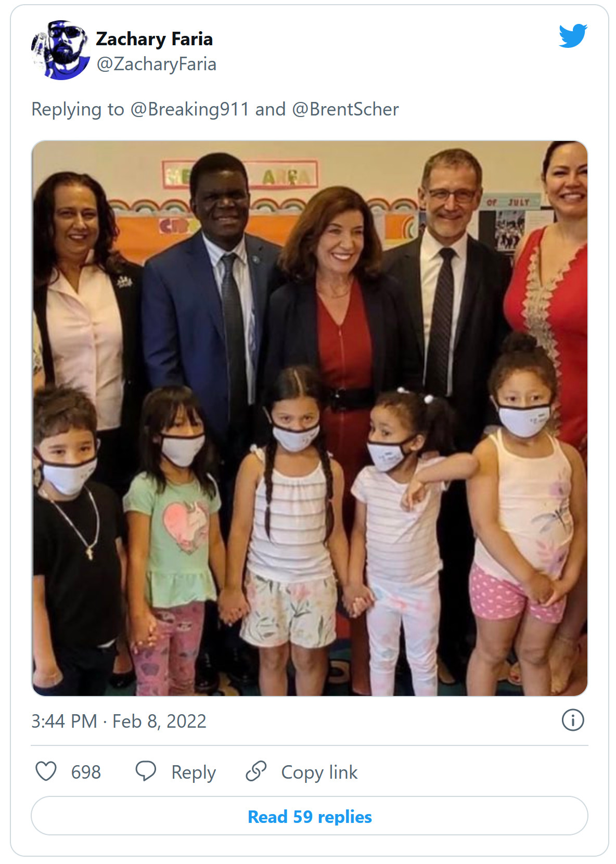Open the Zachary Faria display name

(x=154, y=39)
